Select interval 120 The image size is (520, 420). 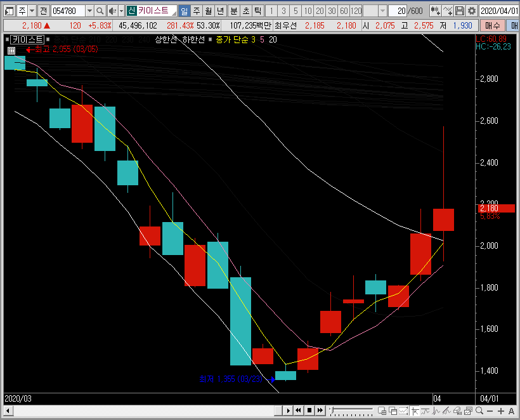click(x=356, y=11)
